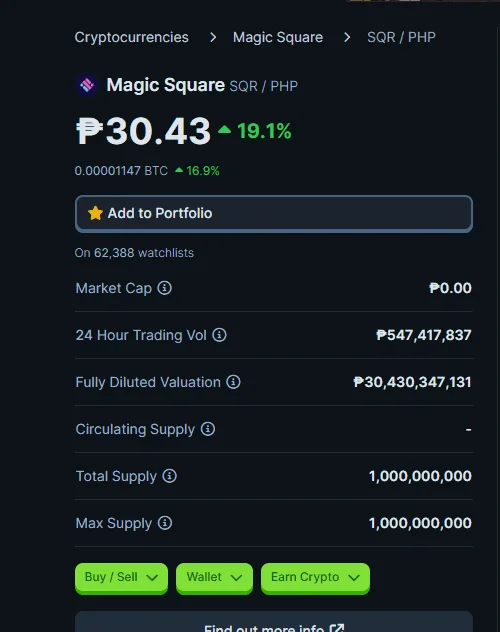Click the 0.00001147 BTC price
This screenshot has width=500, height=632.
click(121, 170)
